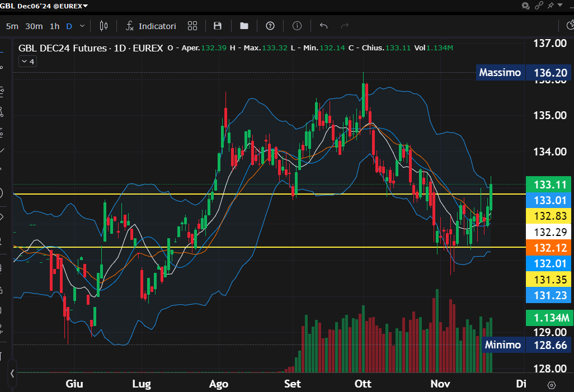Screen dimensions: 574x392
Task: Expand the timeframe dropdown chevron beside D
Action: pos(83,26)
